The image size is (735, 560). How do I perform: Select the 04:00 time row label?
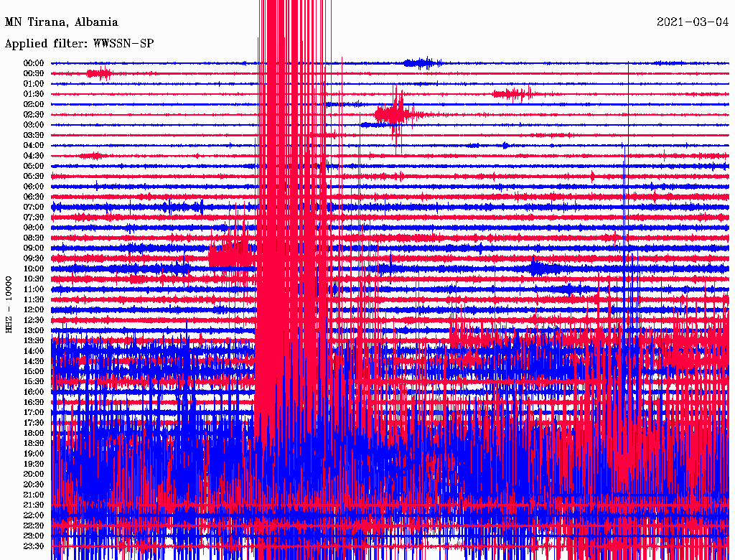(x=34, y=146)
